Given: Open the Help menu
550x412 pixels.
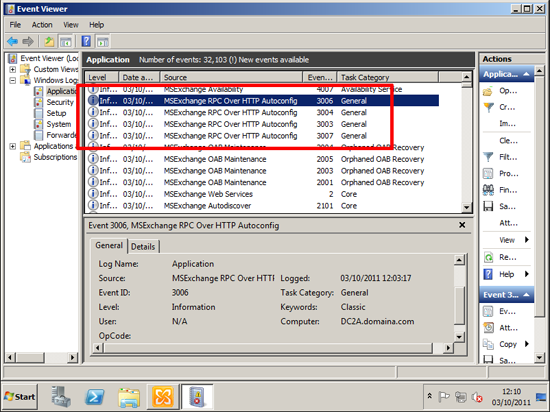Looking at the screenshot, I should tap(96, 25).
